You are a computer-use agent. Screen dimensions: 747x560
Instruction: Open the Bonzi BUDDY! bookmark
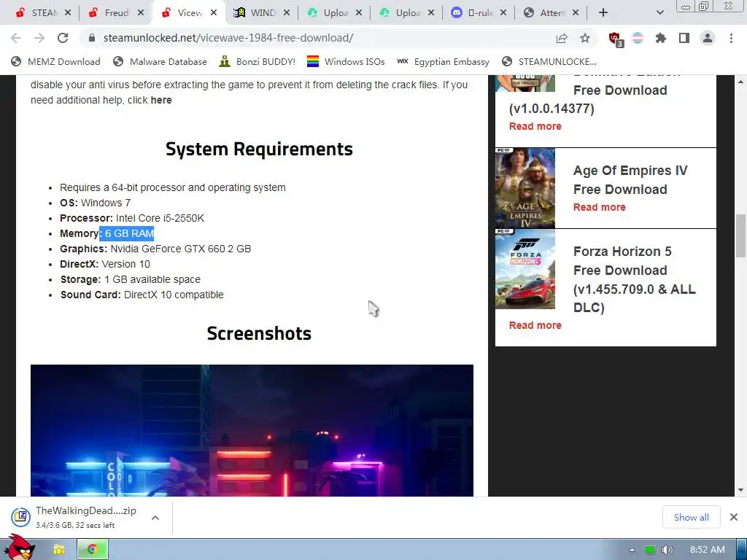coord(258,61)
